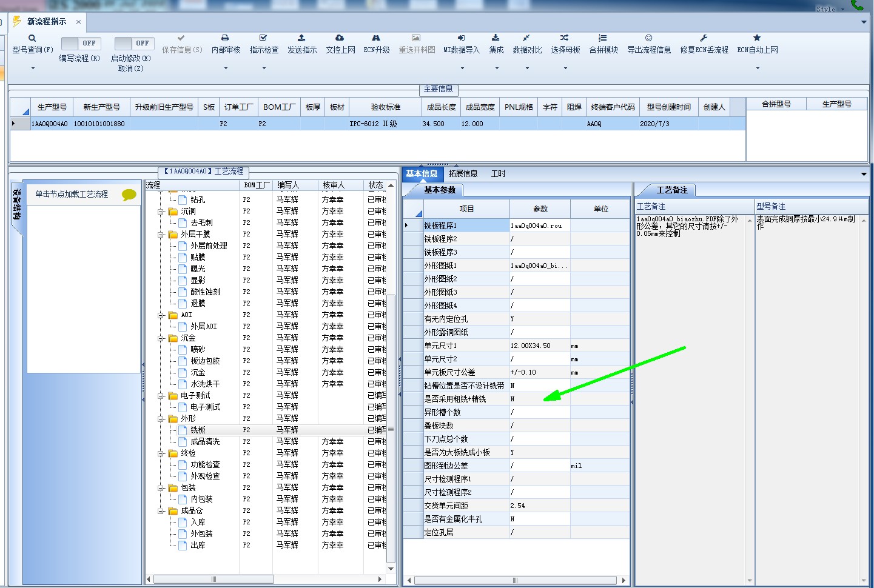874x588 pixels.
Task: Click the 验收标准 column header
Action: coord(386,107)
